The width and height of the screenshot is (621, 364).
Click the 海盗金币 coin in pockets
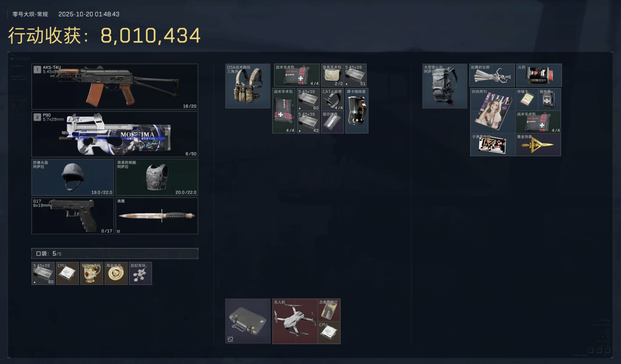tap(116, 273)
